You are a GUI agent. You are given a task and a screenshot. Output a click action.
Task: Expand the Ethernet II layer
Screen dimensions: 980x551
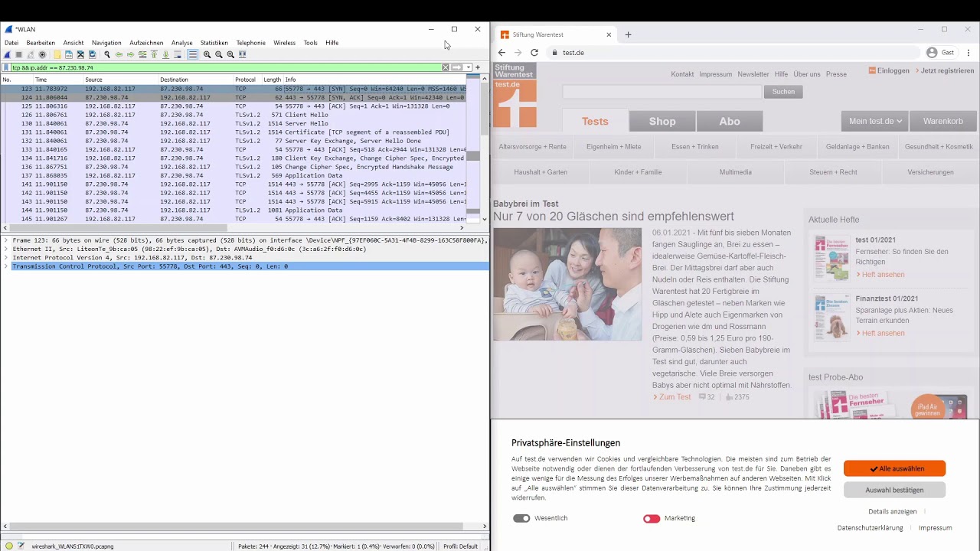6,249
